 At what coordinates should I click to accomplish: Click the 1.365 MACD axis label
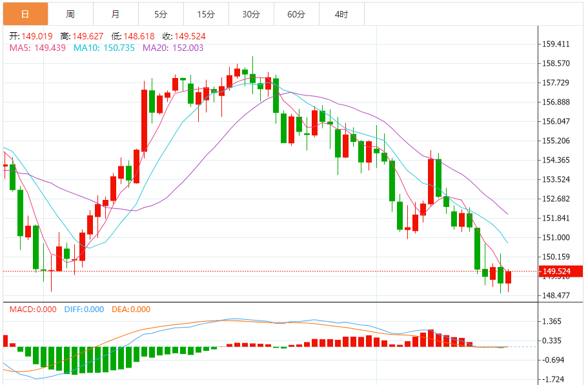click(552, 321)
